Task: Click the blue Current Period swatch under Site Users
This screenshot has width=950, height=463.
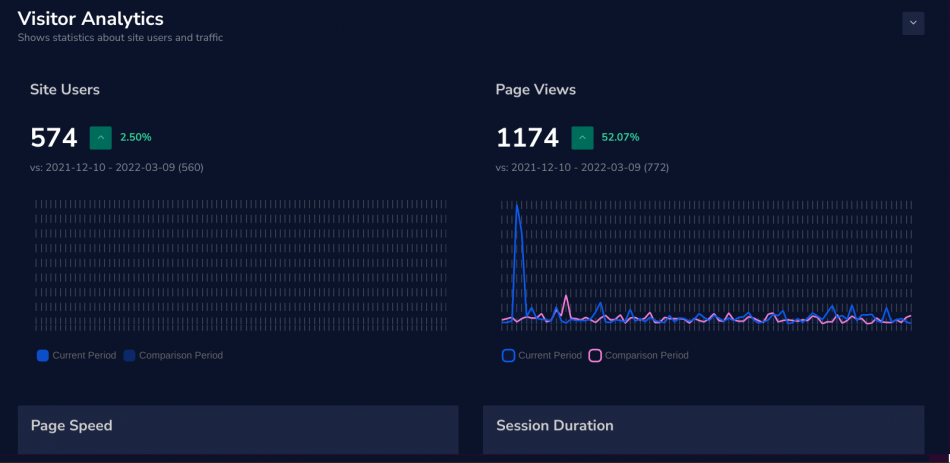Action: point(42,355)
